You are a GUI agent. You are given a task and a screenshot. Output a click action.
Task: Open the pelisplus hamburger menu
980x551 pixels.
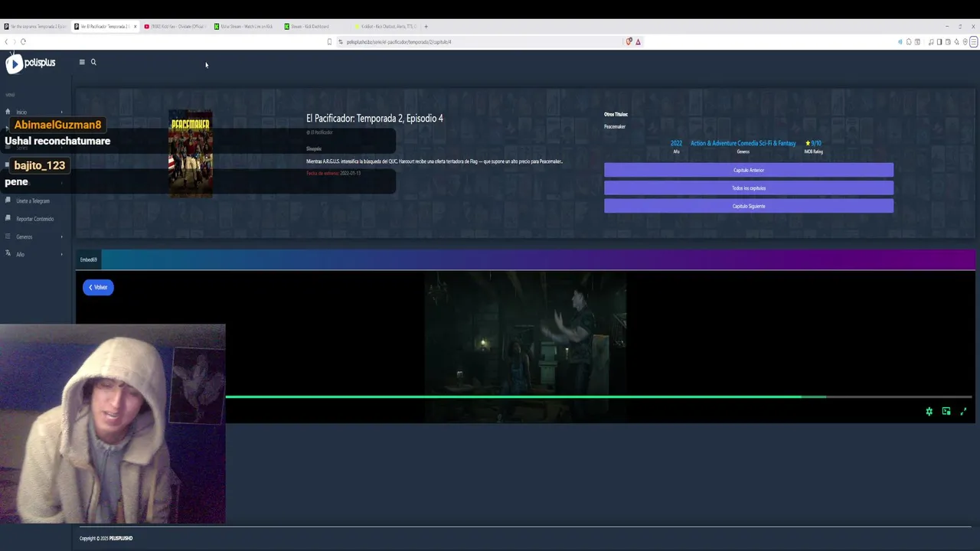[x=82, y=62]
